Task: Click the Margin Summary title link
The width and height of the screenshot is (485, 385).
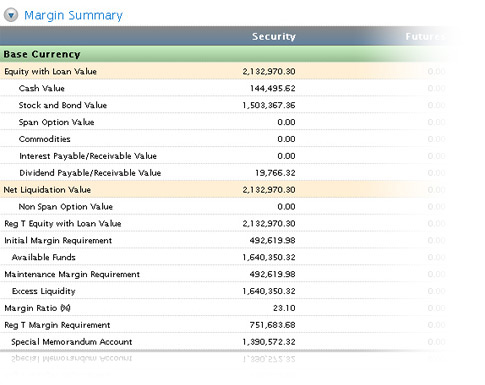Action: (x=73, y=15)
